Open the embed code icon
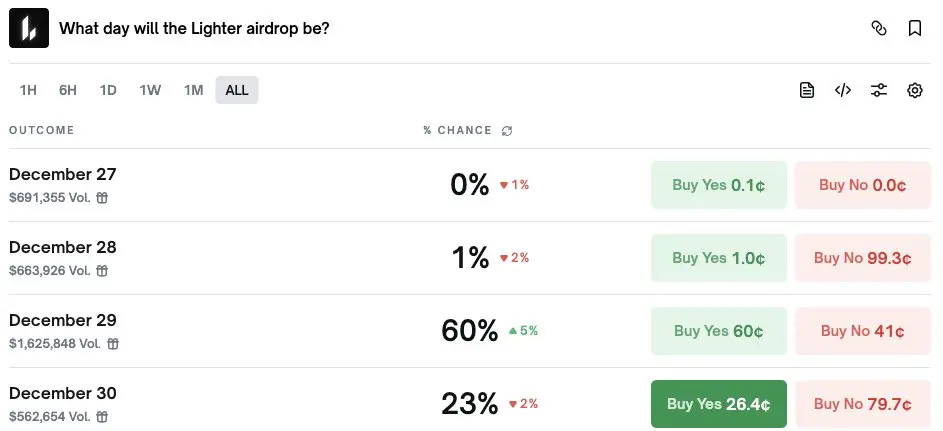 coord(843,90)
